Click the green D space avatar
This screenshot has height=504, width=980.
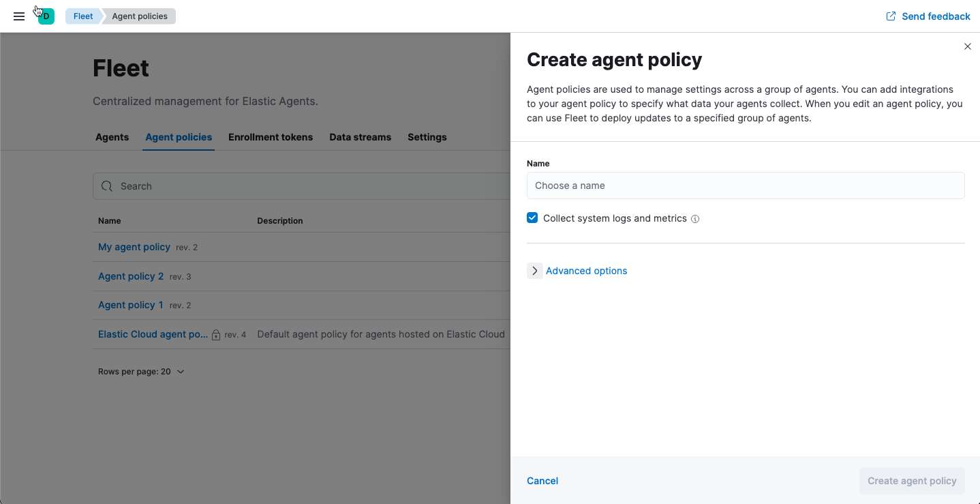tap(46, 16)
